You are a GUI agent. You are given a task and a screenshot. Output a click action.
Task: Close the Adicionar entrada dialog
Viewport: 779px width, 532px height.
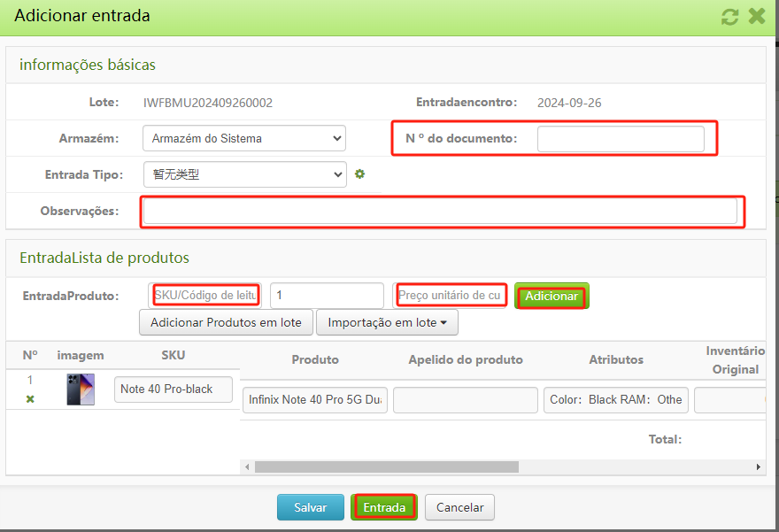click(x=756, y=16)
